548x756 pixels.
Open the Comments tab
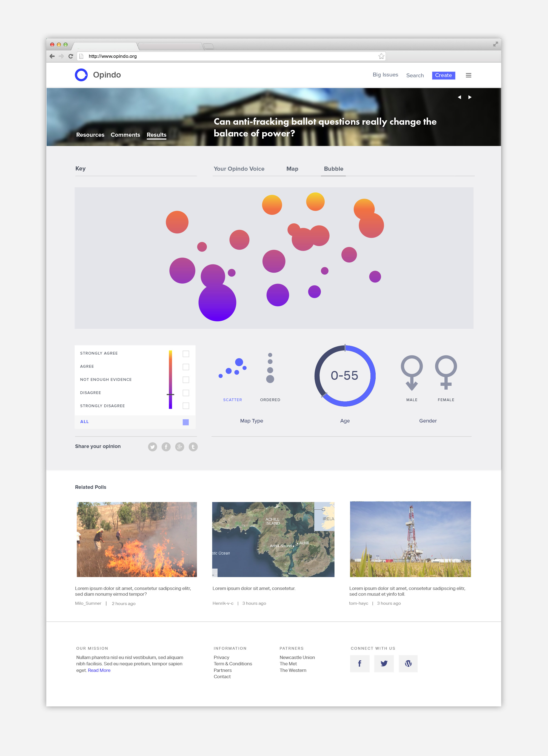125,135
